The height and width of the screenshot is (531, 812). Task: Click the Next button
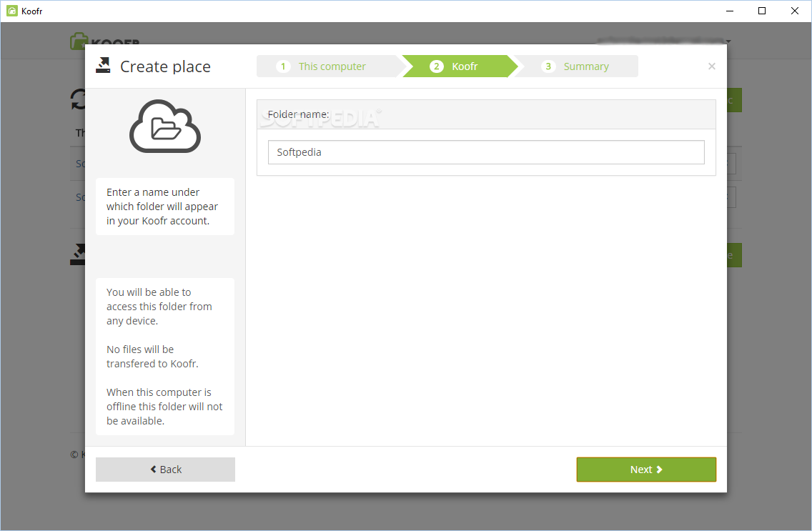click(645, 470)
